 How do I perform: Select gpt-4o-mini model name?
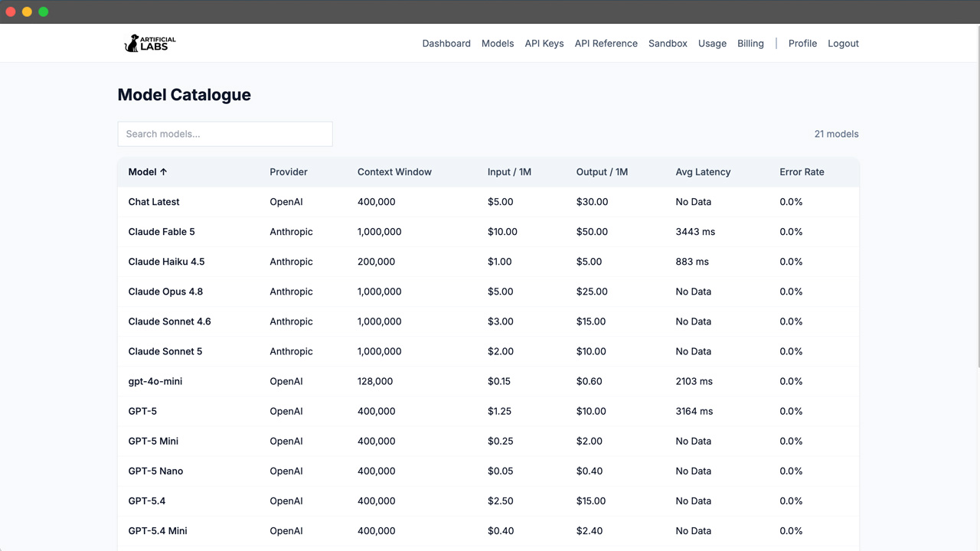pos(155,381)
